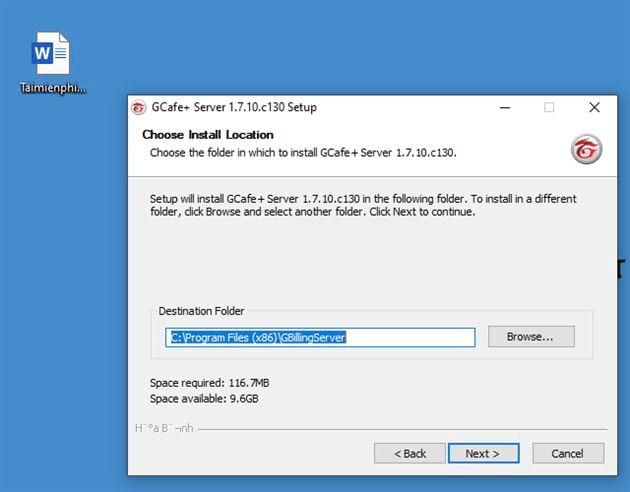The height and width of the screenshot is (492, 630).
Task: Click the setup window title text
Action: tap(234, 107)
